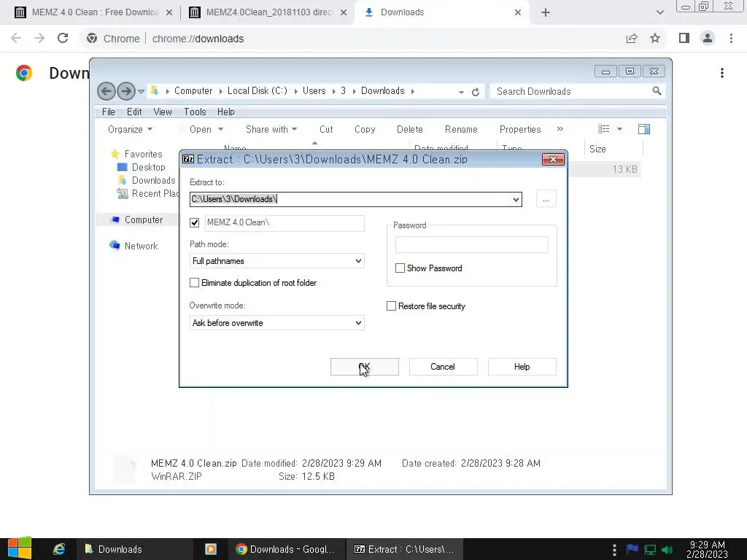This screenshot has width=747, height=560.
Task: Click Users in the address breadcrumb
Action: coord(314,91)
